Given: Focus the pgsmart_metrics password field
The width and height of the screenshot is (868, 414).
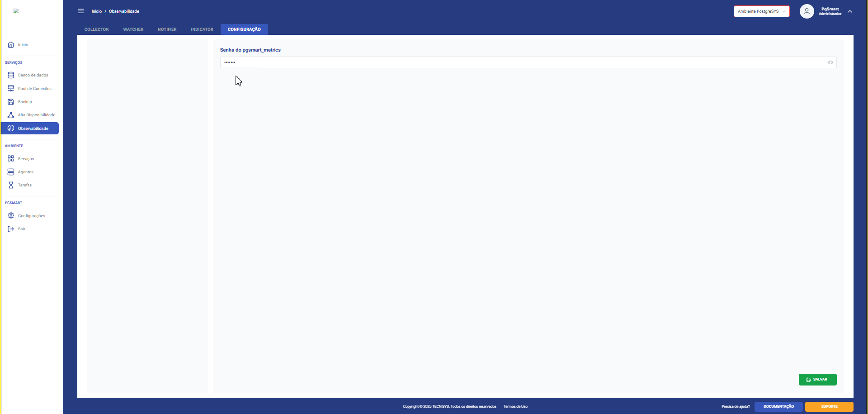Looking at the screenshot, I should tap(520, 62).
